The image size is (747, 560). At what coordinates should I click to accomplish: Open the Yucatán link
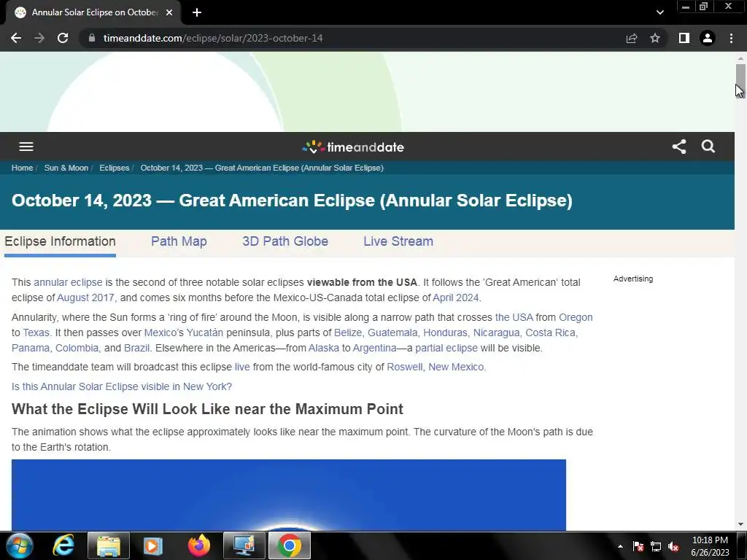pyautogui.click(x=205, y=332)
